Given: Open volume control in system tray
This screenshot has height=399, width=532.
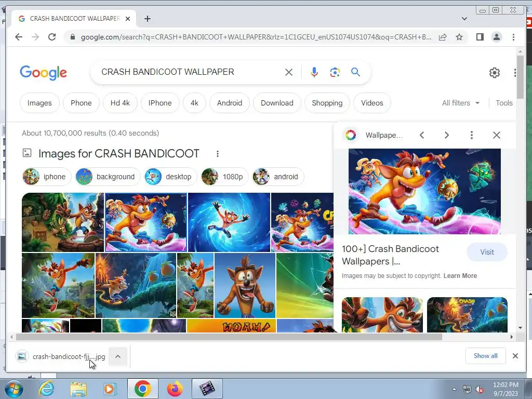Looking at the screenshot, I should (x=480, y=390).
